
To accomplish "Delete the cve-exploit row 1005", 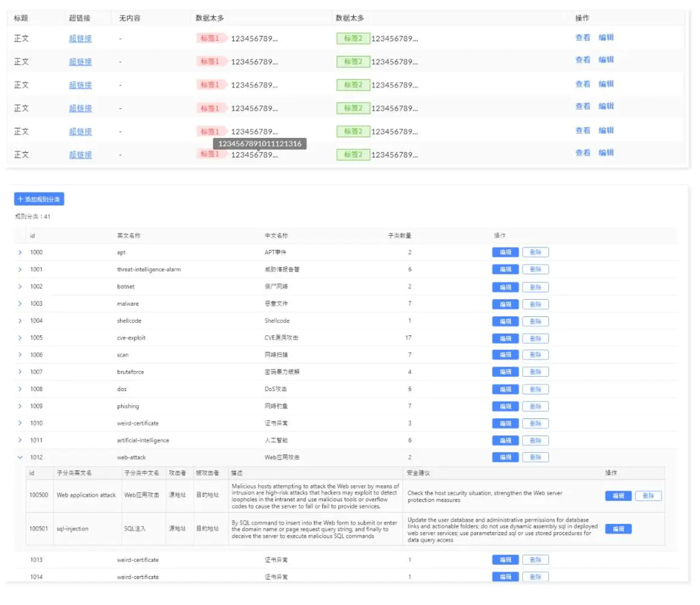I will (535, 338).
